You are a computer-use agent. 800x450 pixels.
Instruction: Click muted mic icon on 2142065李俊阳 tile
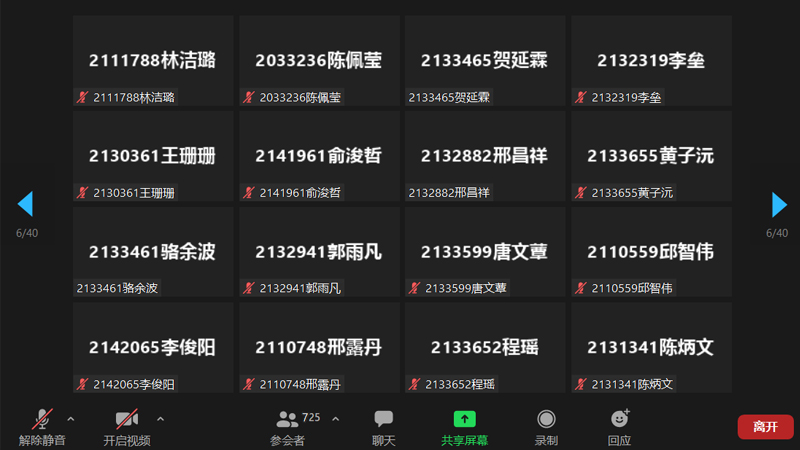tap(83, 384)
